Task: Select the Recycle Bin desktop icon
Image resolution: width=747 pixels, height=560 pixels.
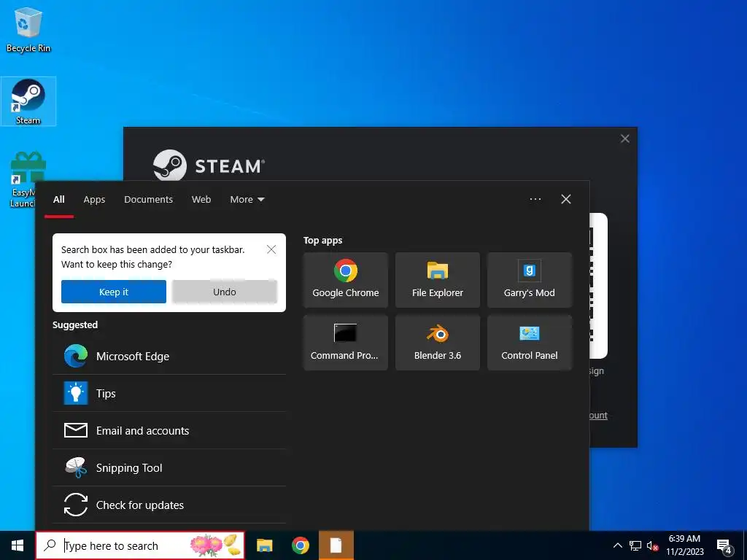Action: click(x=28, y=31)
